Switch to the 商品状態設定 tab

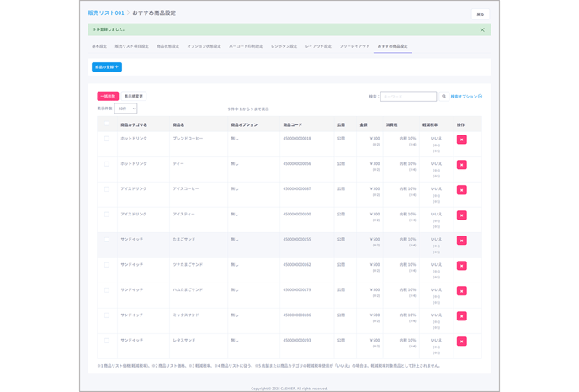pyautogui.click(x=168, y=46)
